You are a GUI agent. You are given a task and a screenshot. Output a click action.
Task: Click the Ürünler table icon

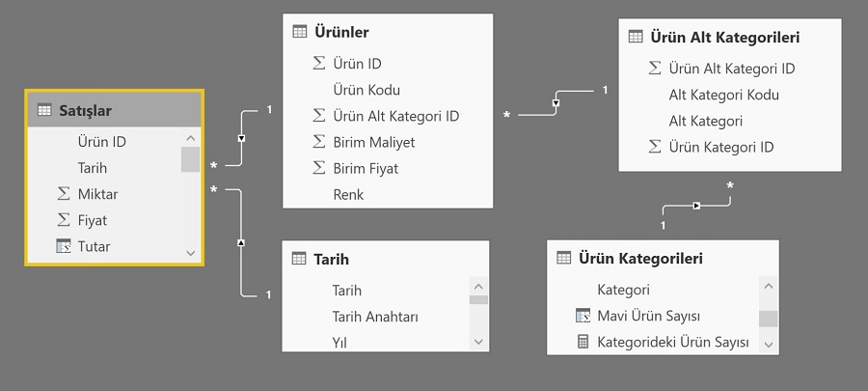click(x=300, y=32)
